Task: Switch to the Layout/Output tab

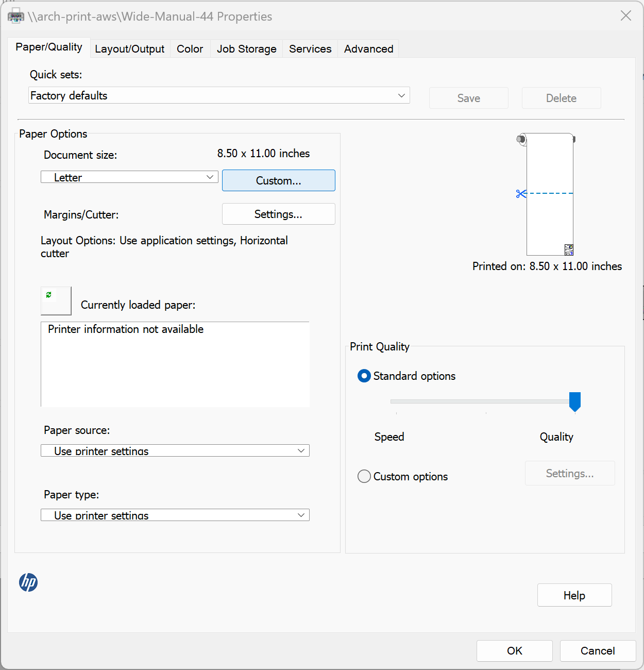Action: click(x=130, y=49)
